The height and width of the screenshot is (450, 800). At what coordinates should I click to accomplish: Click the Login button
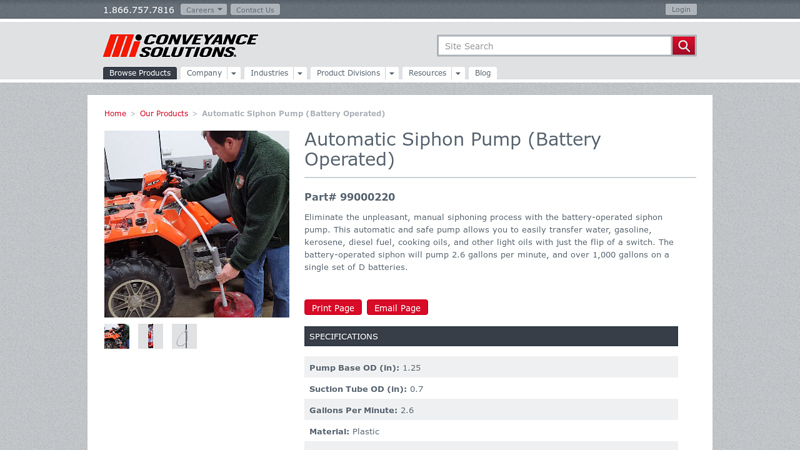[681, 9]
